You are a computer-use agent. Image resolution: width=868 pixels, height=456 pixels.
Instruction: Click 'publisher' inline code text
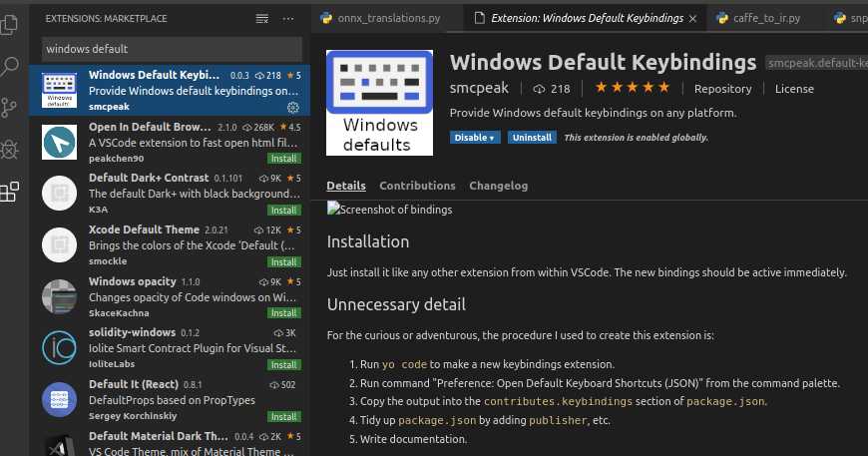coord(558,421)
